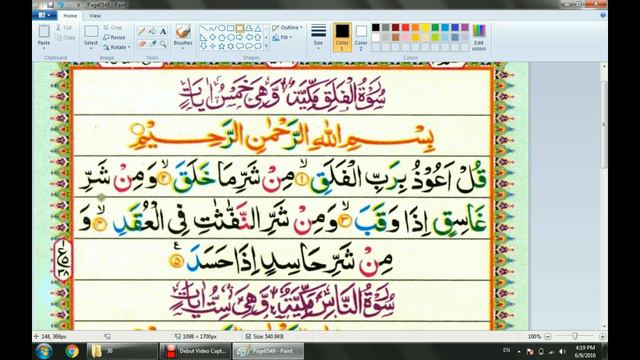Pick the Triangle shape
640x360 pixels.
pos(258,29)
